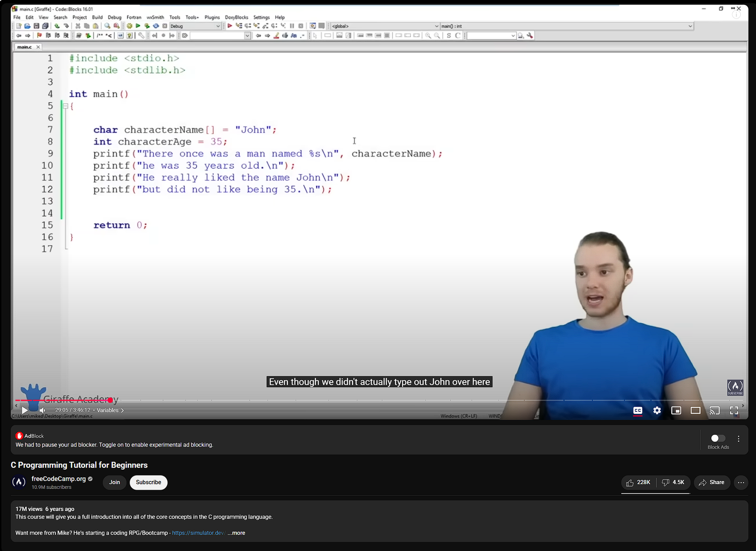Screen dimensions: 756x551
Task: Start debugging with the red Debug arrow
Action: [230, 26]
